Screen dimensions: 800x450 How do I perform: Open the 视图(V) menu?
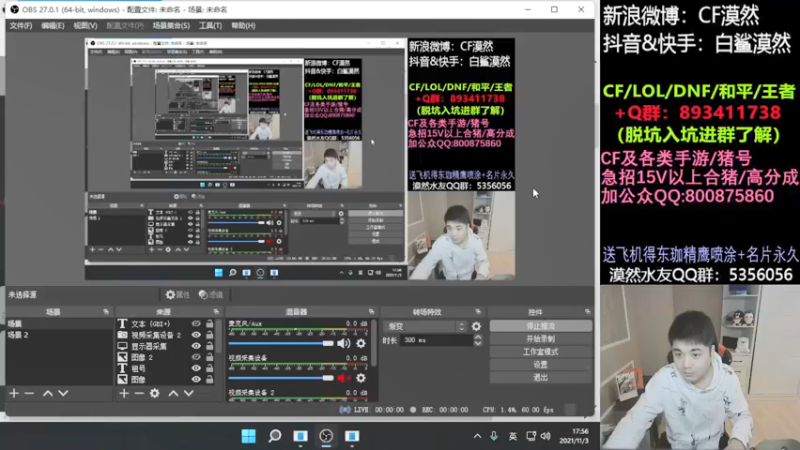[85, 26]
